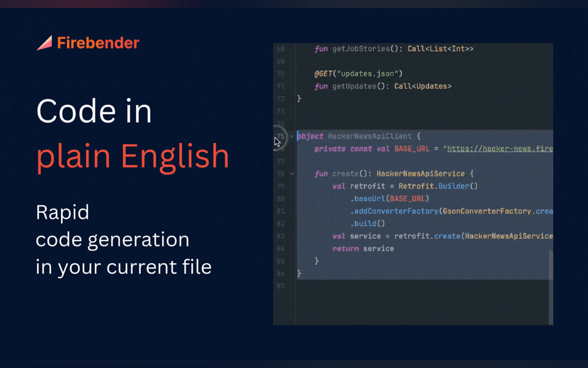This screenshot has height=368, width=588.
Task: Click Retrofit.Builder() call on line 79
Action: pyautogui.click(x=438, y=186)
